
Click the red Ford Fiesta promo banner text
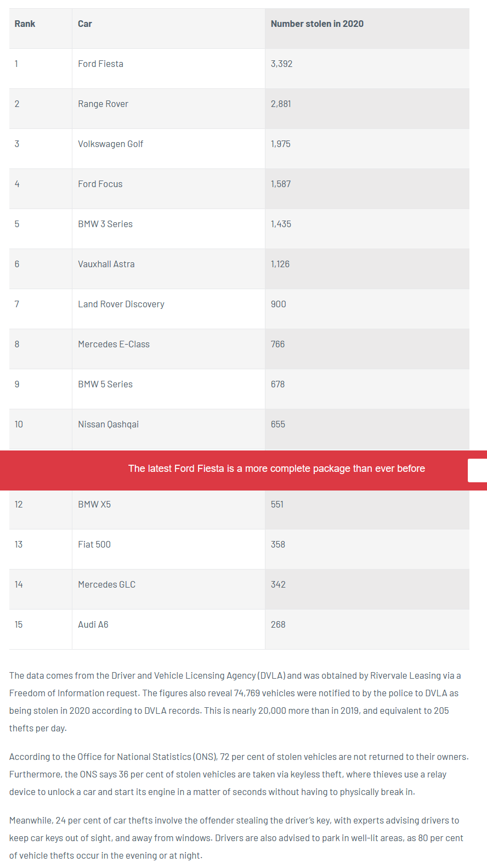pos(276,469)
